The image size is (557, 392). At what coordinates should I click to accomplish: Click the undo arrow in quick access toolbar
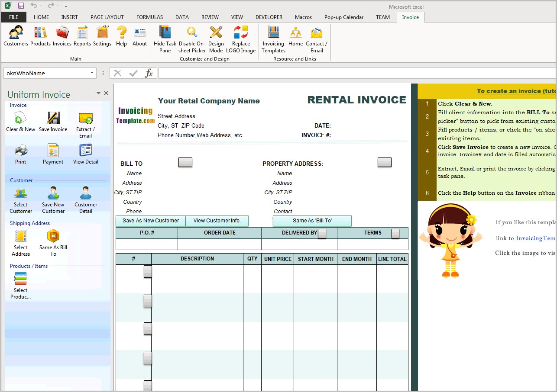[33, 6]
